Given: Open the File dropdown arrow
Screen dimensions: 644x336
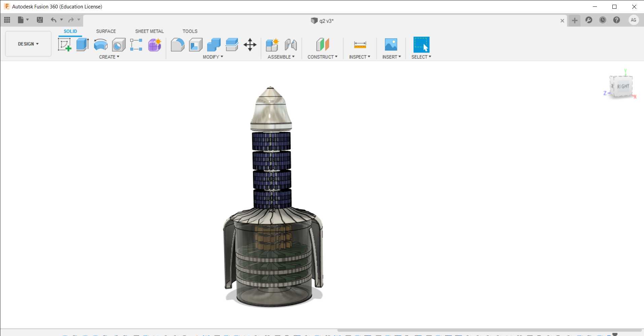Looking at the screenshot, I should (28, 20).
